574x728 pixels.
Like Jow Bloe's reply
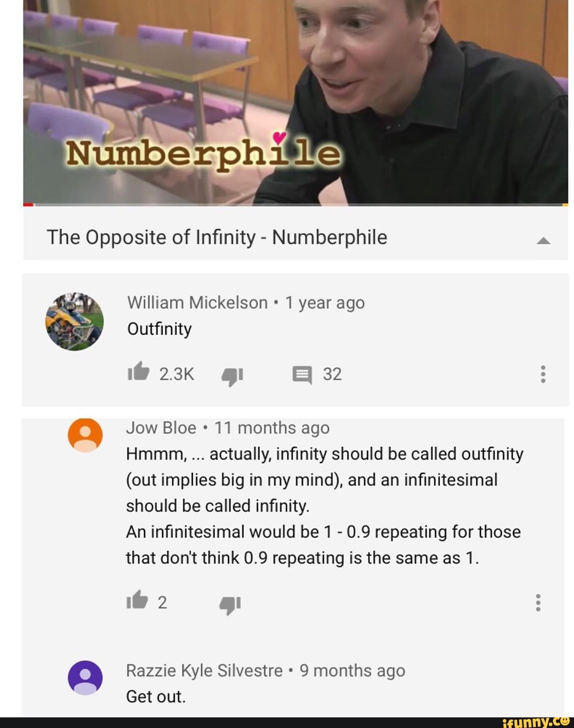[137, 600]
